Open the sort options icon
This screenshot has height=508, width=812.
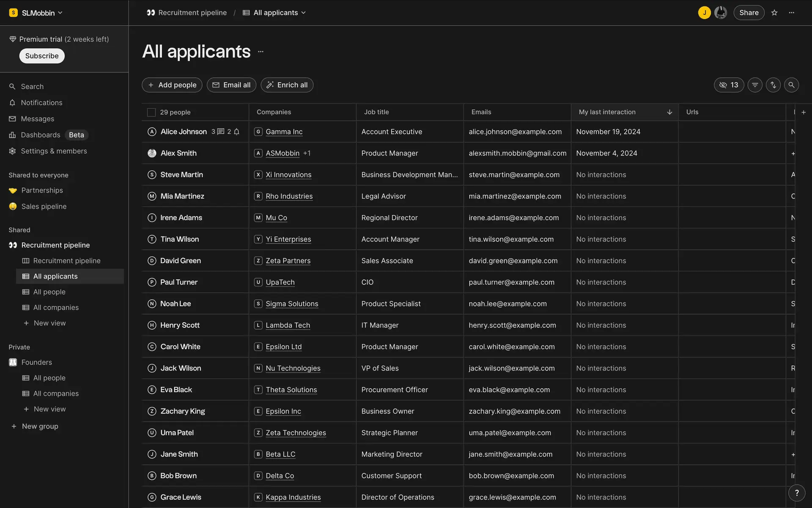(773, 85)
